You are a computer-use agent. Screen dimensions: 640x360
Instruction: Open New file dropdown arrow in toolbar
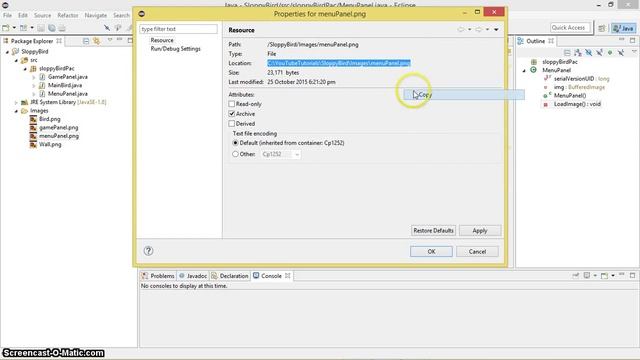pyautogui.click(x=14, y=28)
